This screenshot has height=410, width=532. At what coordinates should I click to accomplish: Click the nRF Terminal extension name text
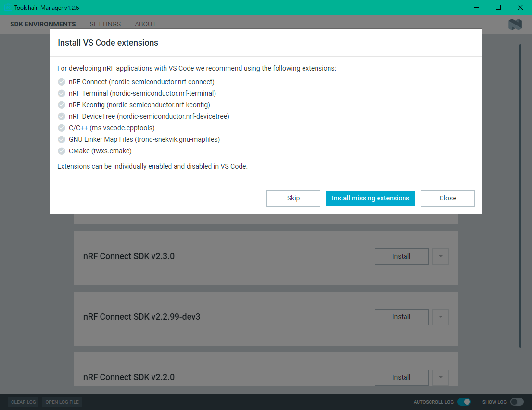point(142,93)
